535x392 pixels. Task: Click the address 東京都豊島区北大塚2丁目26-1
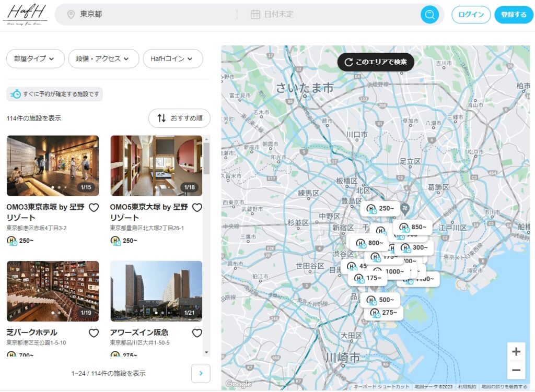point(147,228)
